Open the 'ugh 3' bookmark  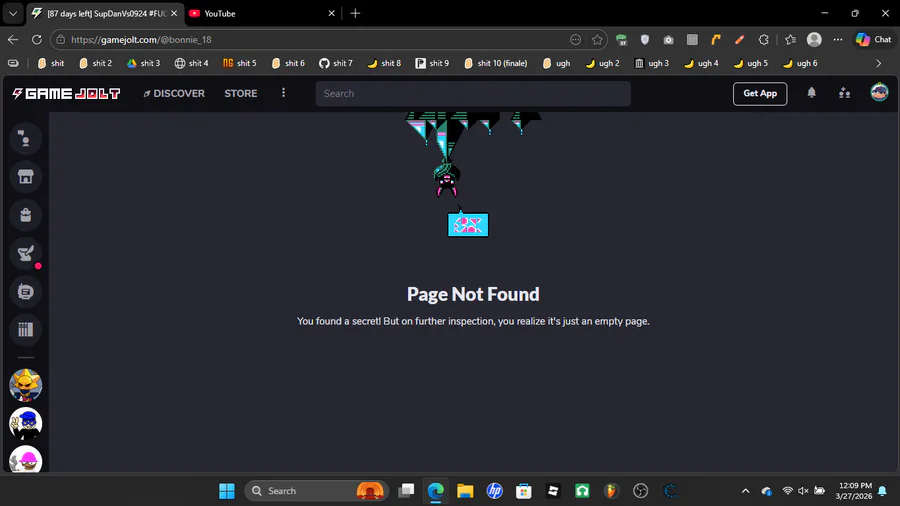(x=652, y=63)
